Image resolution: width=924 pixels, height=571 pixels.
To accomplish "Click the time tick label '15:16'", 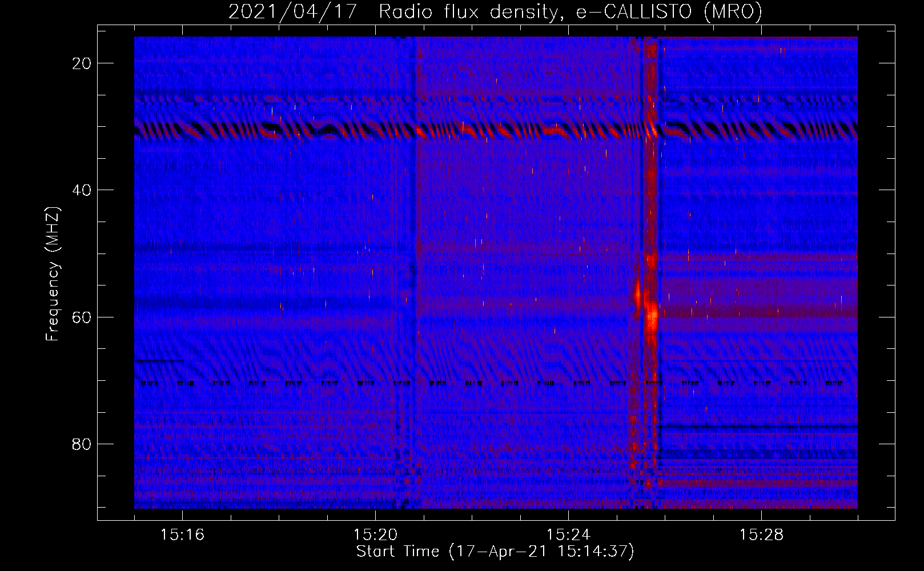I will pyautogui.click(x=182, y=535).
